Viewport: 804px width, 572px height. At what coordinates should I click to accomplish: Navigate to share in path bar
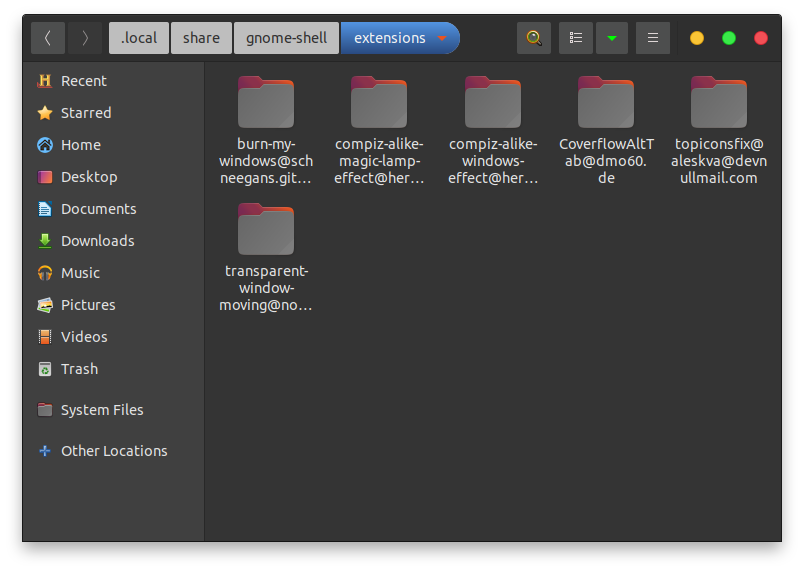pos(201,38)
